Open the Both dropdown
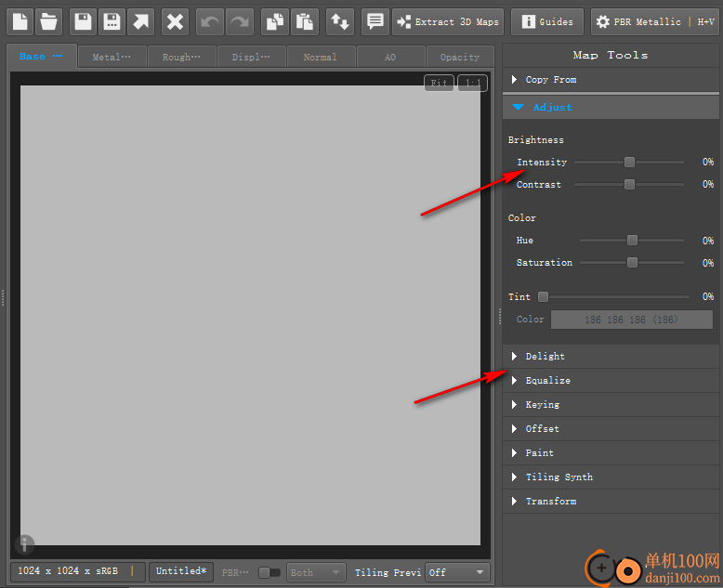The image size is (723, 588). click(316, 572)
